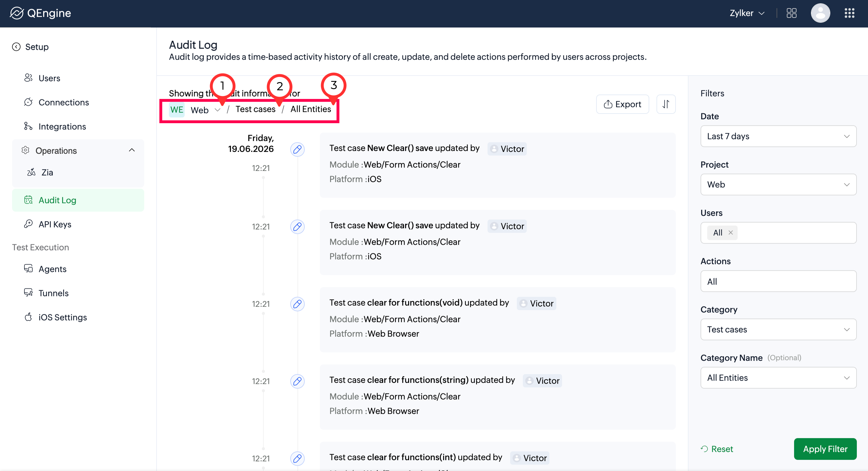Open the Project filter Web dropdown
Image resolution: width=868 pixels, height=471 pixels.
tap(778, 184)
